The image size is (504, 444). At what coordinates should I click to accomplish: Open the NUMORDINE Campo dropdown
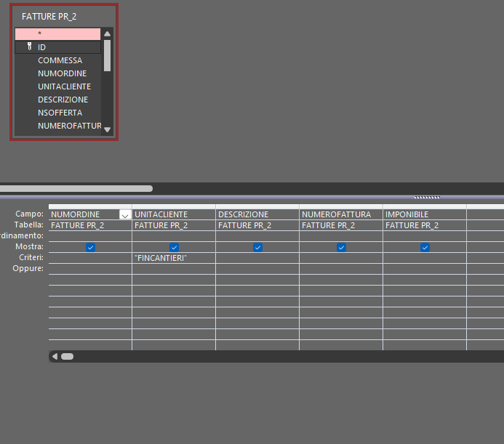pos(125,214)
